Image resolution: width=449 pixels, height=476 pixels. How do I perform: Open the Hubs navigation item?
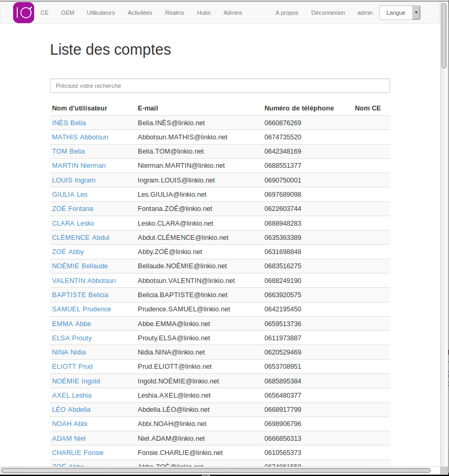204,13
